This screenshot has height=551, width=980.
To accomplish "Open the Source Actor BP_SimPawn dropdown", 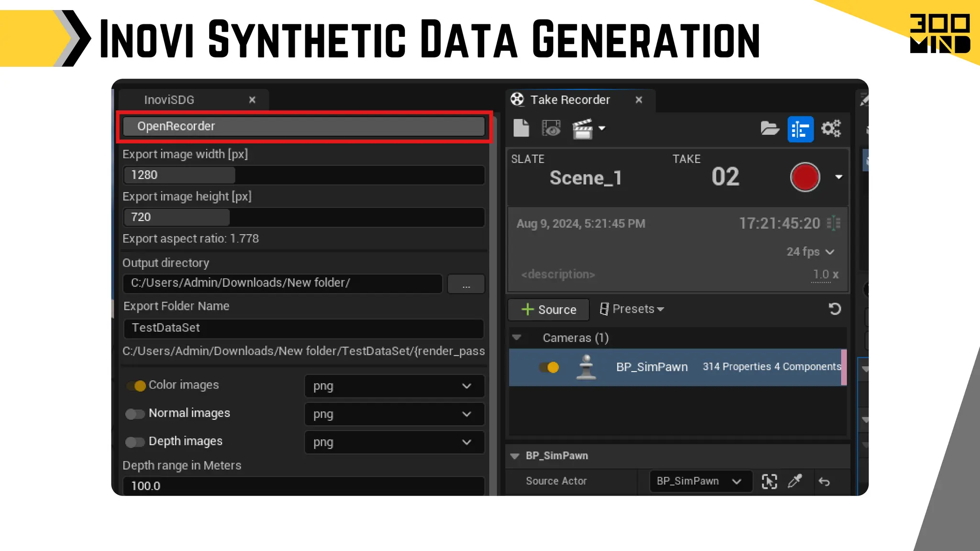I will tap(701, 481).
